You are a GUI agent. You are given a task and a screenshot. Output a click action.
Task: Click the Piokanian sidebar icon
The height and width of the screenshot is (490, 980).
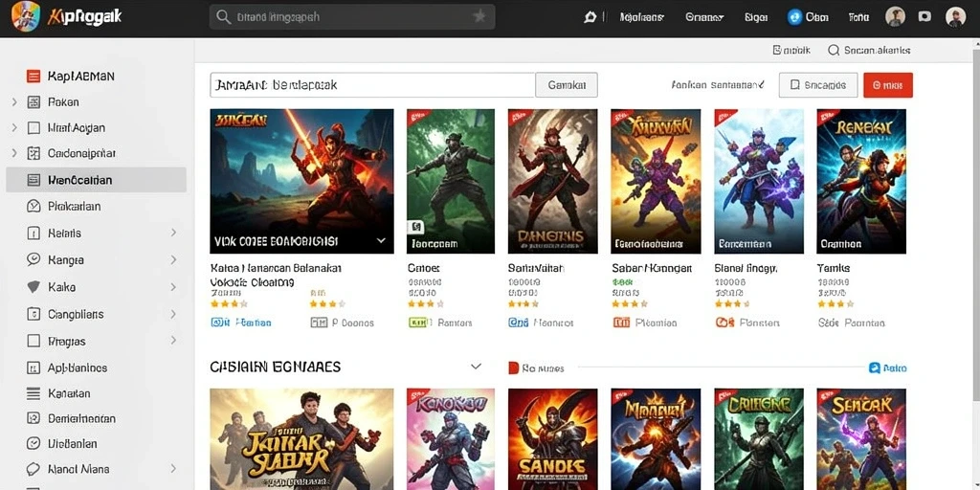coord(33,207)
